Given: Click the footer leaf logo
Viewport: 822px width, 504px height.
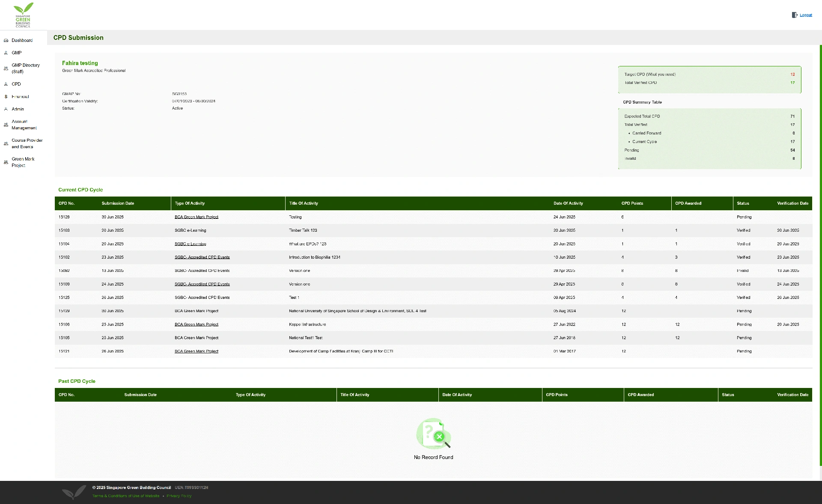Looking at the screenshot, I should (74, 492).
